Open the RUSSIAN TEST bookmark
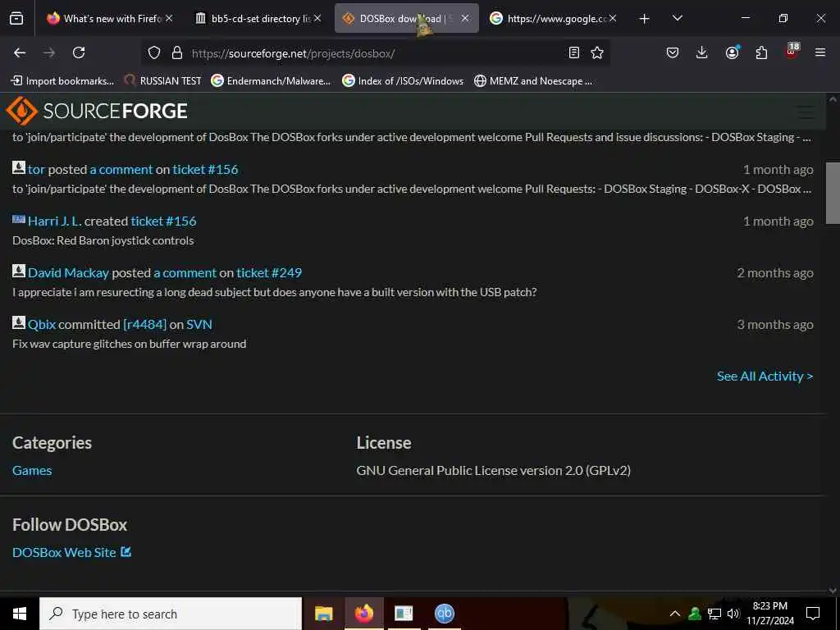Viewport: 840px width, 630px height. (x=163, y=81)
